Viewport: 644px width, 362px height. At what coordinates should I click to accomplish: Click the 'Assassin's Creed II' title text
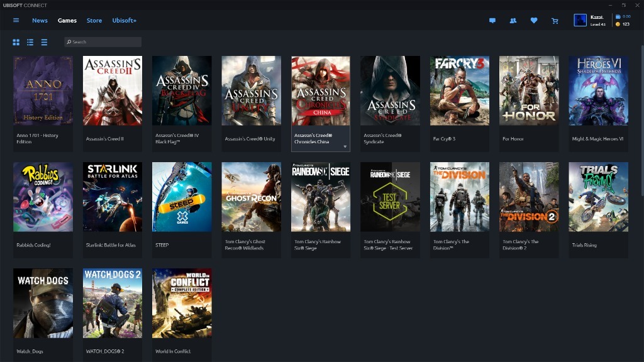[105, 139]
